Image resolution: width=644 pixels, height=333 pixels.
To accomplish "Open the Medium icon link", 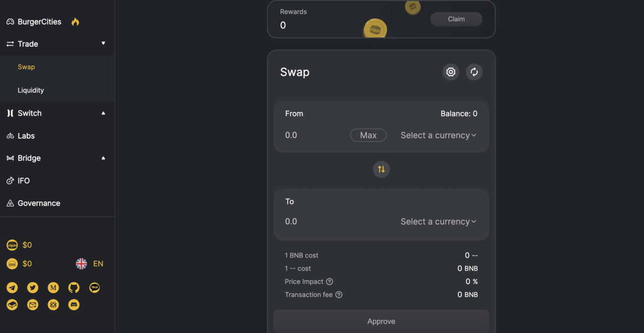I will tap(54, 287).
